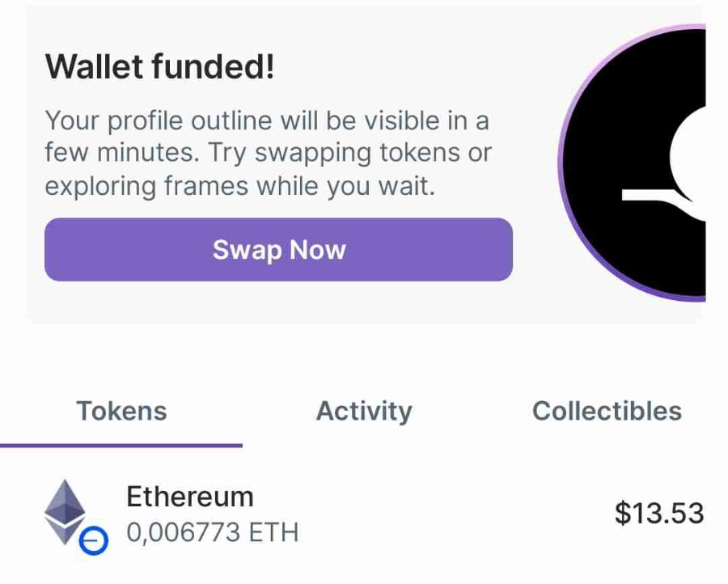Open the Ethereum token row details
The image size is (728, 584).
pyautogui.click(x=364, y=514)
